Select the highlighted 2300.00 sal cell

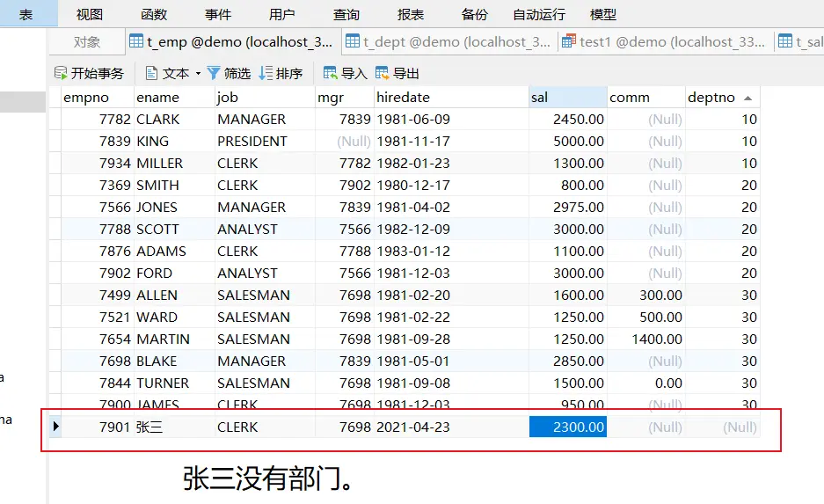tap(568, 427)
